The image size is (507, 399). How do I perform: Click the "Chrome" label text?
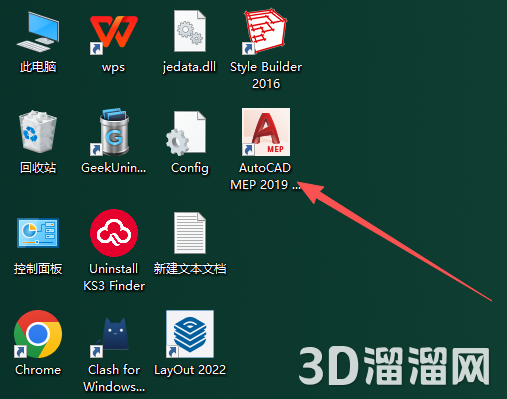pos(38,370)
